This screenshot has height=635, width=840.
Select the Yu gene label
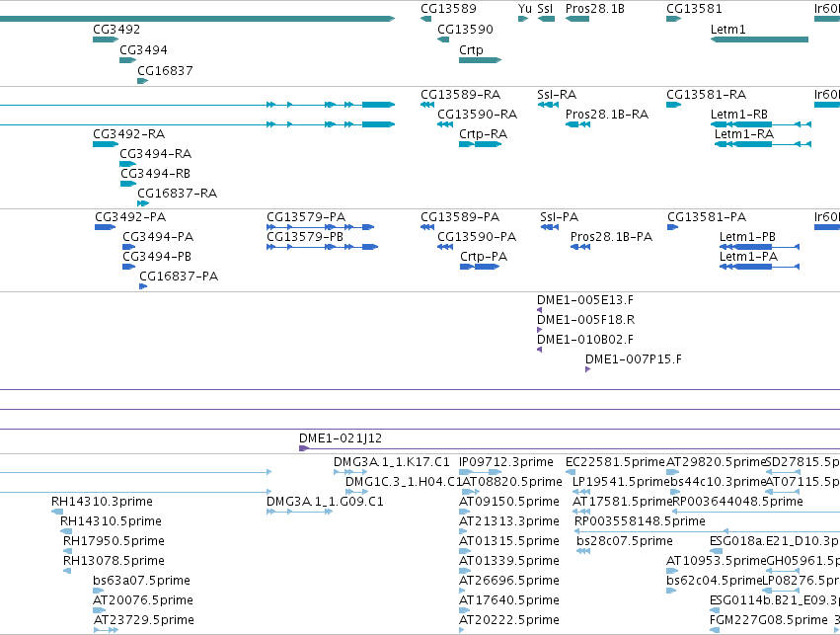point(525,9)
